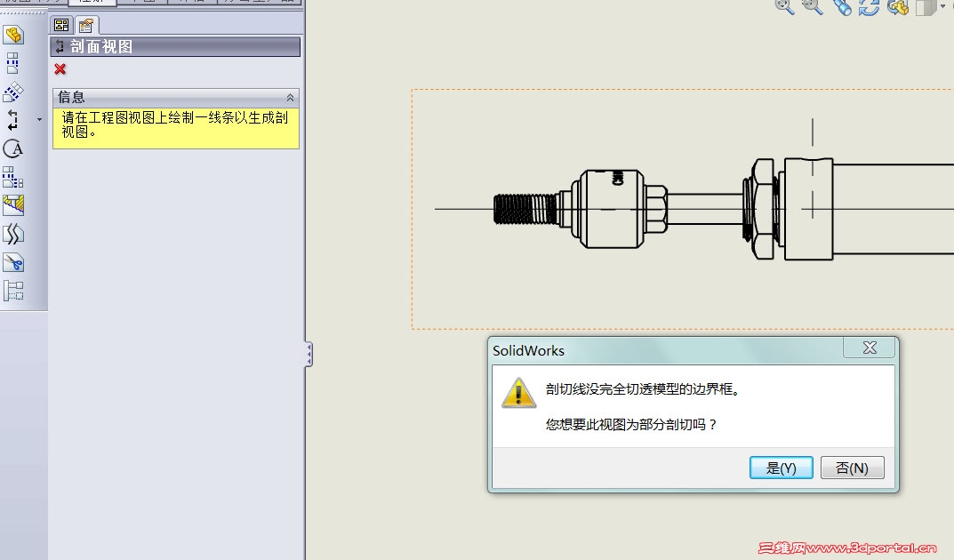Click 剖切线没完全切透模型的边界框 message text

643,389
